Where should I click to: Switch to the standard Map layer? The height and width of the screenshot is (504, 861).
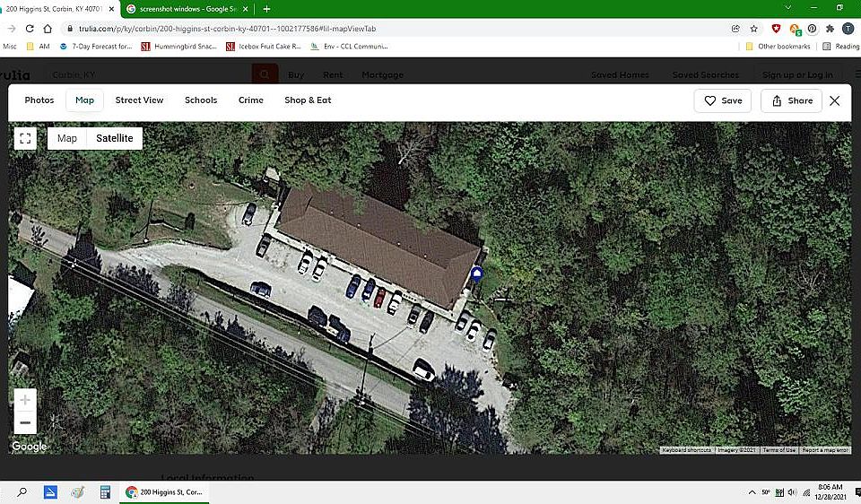coord(67,138)
